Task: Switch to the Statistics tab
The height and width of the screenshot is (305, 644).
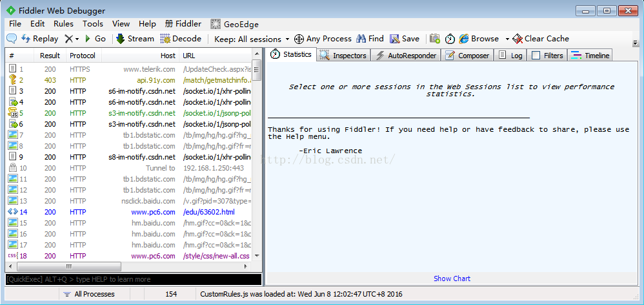Action: (x=291, y=55)
